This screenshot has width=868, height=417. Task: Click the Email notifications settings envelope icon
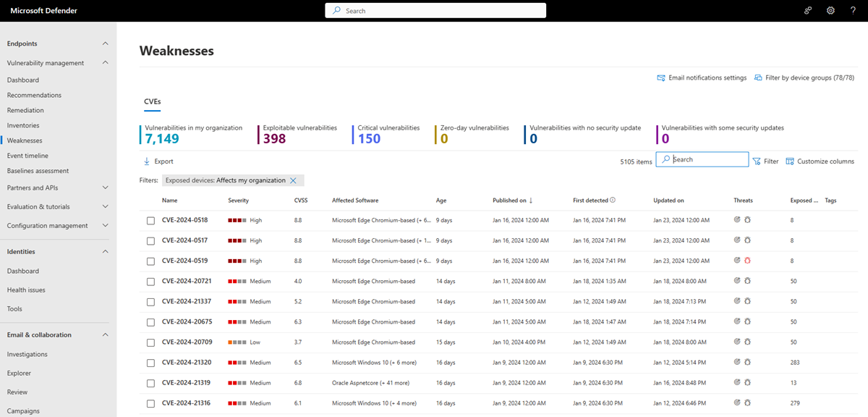tap(661, 77)
